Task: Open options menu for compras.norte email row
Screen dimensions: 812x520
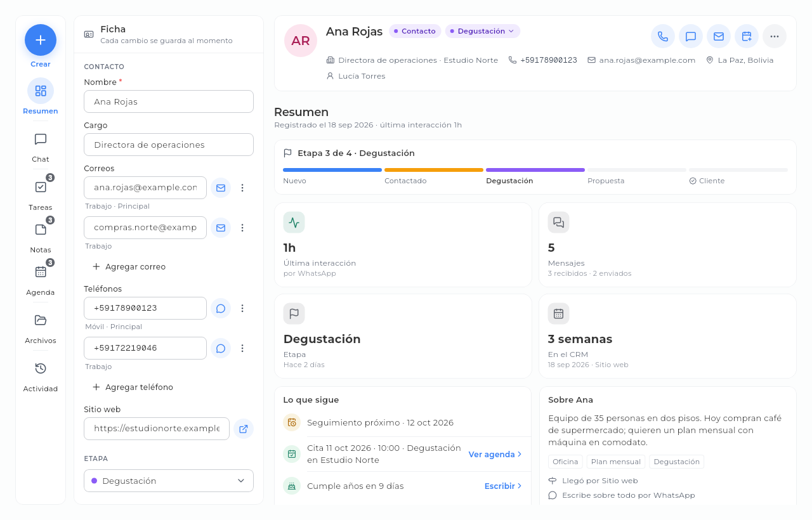Action: 242,228
